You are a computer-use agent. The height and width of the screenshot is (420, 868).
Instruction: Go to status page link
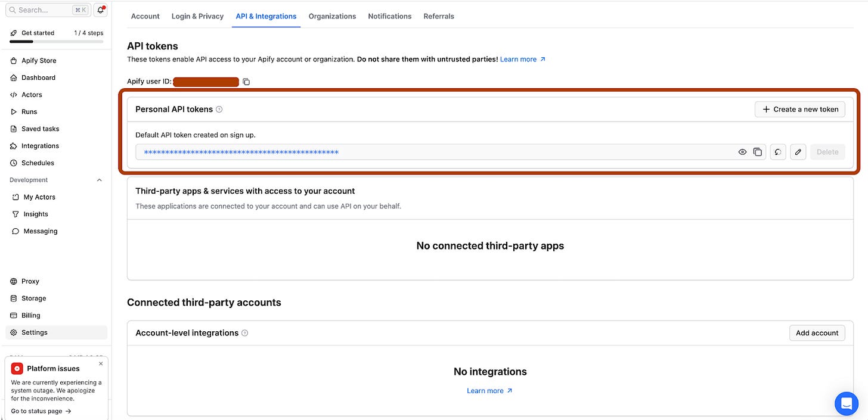tap(41, 411)
